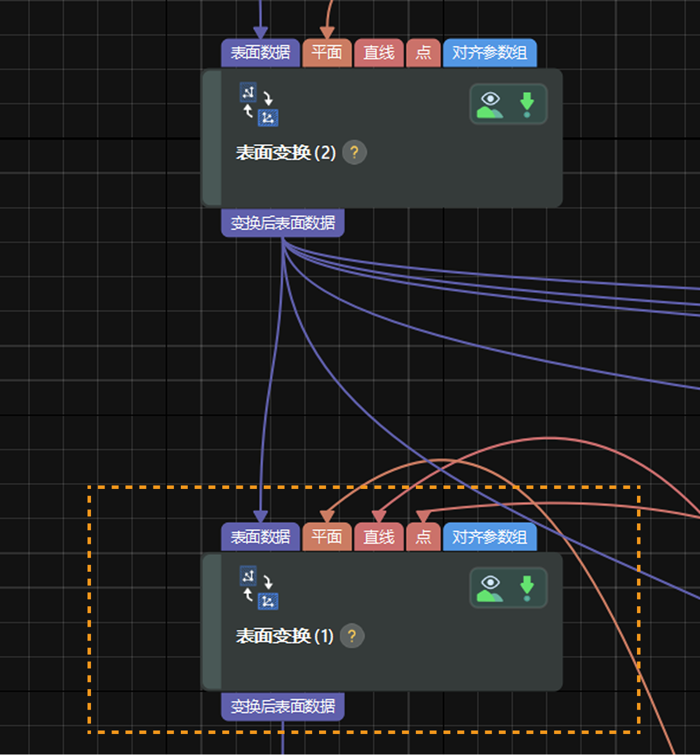
Task: Click the 对齐参数组 port of 表面变换 (2)
Action: pyautogui.click(x=490, y=53)
